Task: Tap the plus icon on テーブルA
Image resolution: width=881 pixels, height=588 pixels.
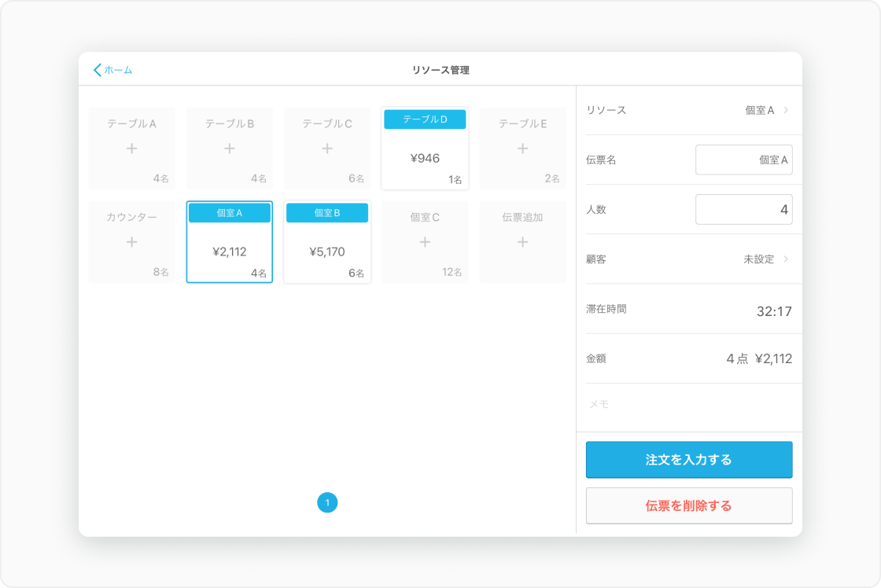Action: 131,149
